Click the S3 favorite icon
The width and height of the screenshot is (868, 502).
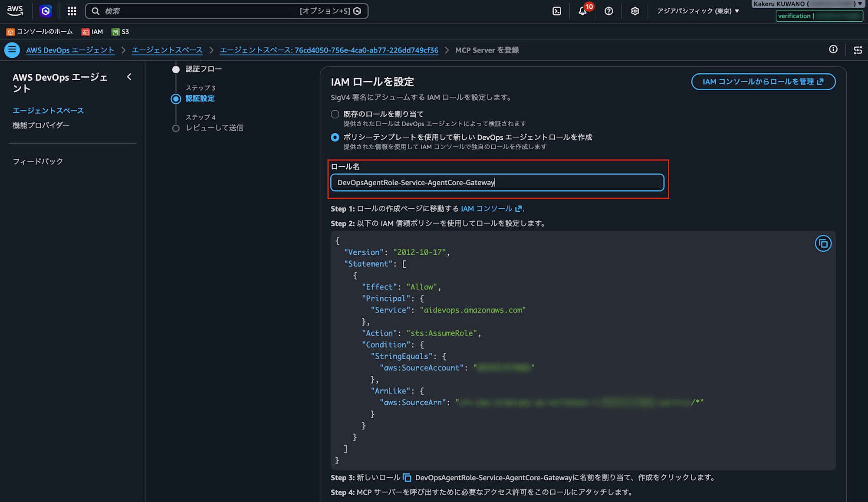point(115,32)
